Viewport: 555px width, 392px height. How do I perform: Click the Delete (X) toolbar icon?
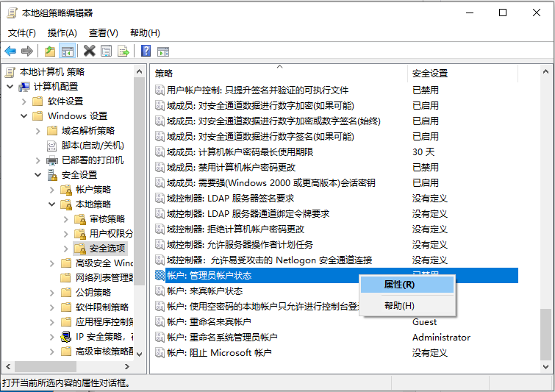[x=89, y=51]
